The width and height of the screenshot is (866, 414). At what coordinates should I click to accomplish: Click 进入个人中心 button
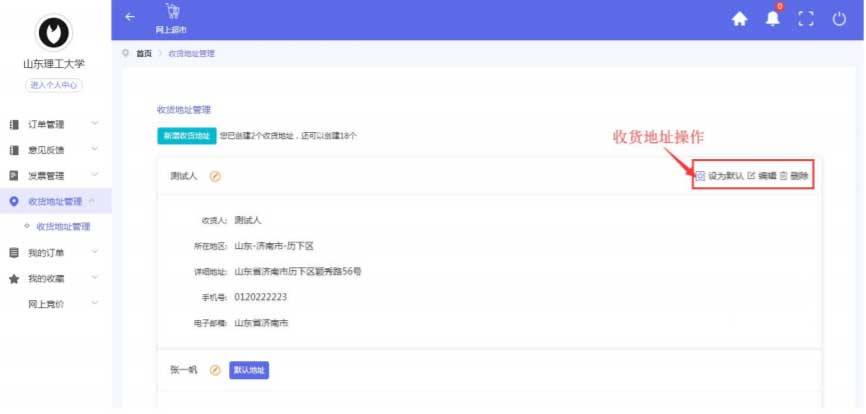55,85
